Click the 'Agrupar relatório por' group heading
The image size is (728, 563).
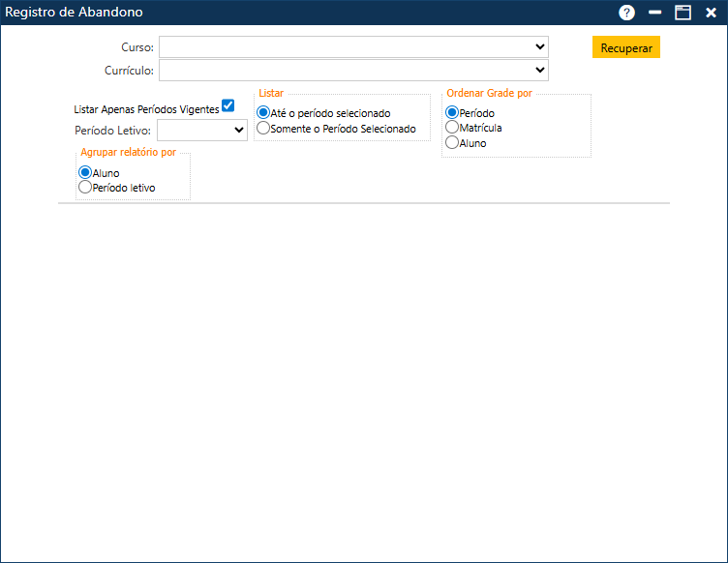pyautogui.click(x=128, y=153)
